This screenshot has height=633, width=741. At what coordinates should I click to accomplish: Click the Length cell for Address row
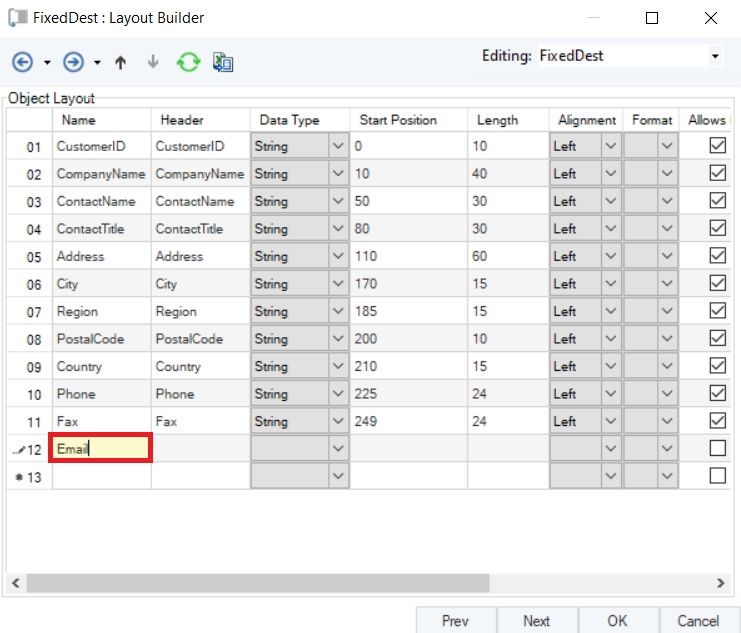[507, 256]
